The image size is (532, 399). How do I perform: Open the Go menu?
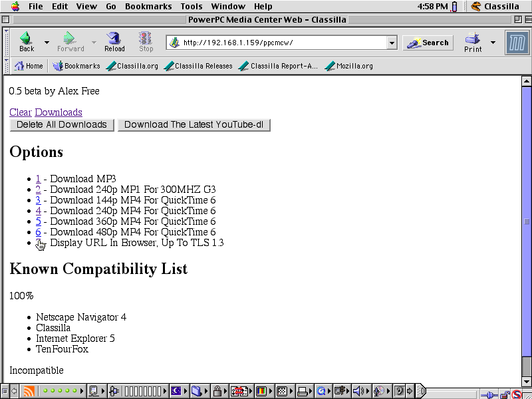[x=111, y=7]
